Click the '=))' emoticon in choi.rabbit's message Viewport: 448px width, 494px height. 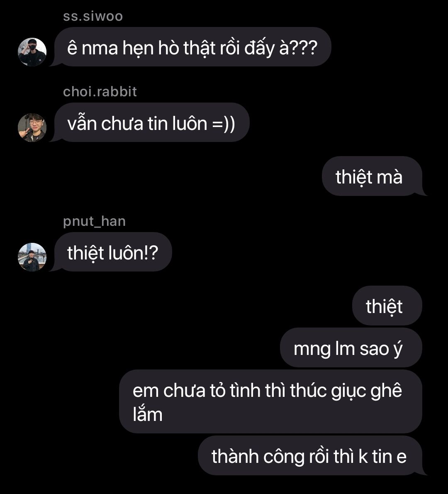click(224, 124)
